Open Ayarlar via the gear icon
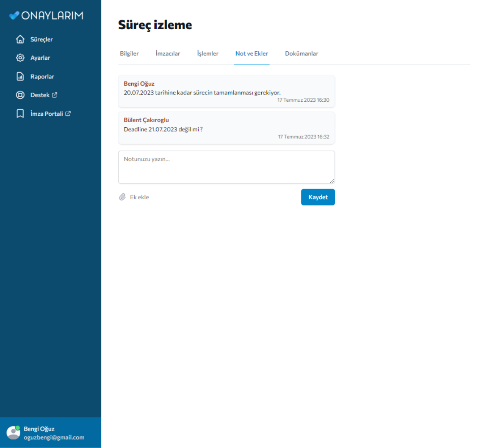Image resolution: width=487 pixels, height=448 pixels. point(20,58)
